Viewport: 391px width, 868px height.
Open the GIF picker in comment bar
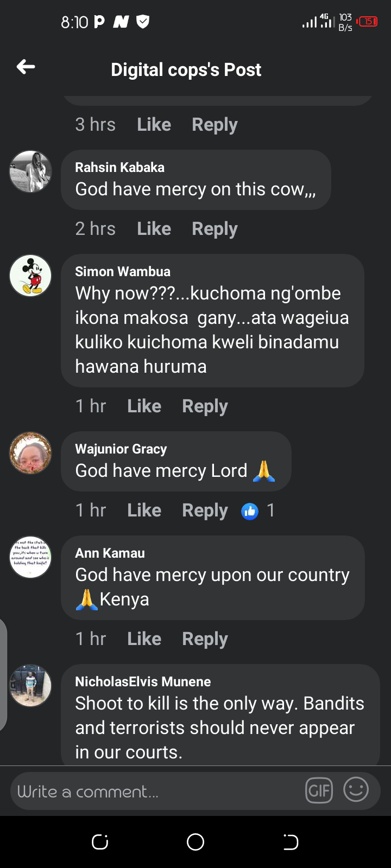319,790
